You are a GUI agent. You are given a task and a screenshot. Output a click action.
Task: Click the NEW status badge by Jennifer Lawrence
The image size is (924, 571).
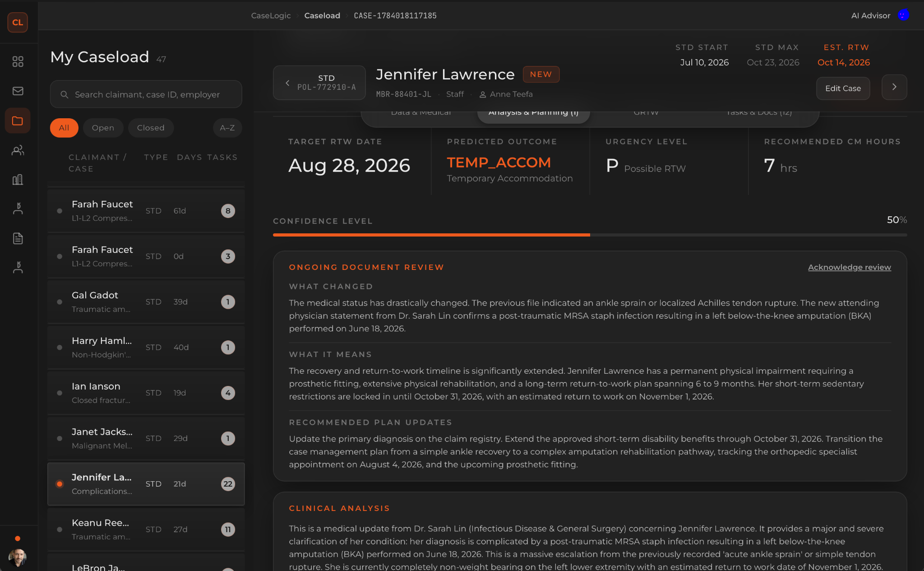tap(541, 74)
